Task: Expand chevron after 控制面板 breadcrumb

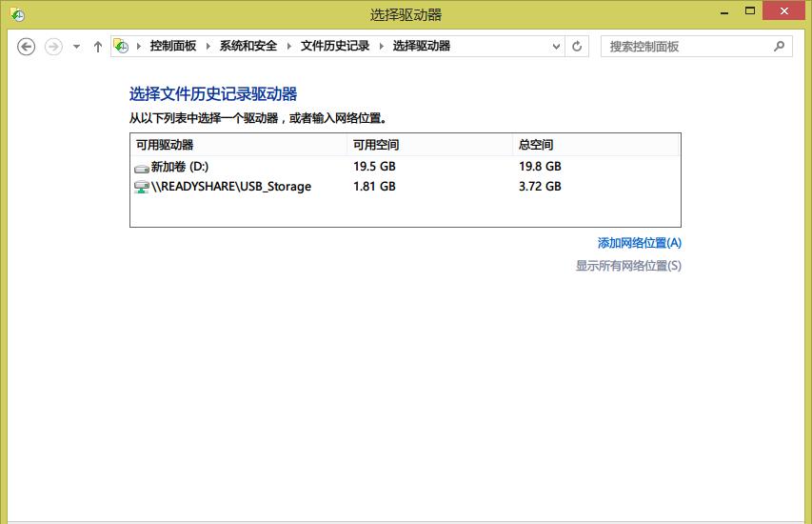Action: [208, 46]
